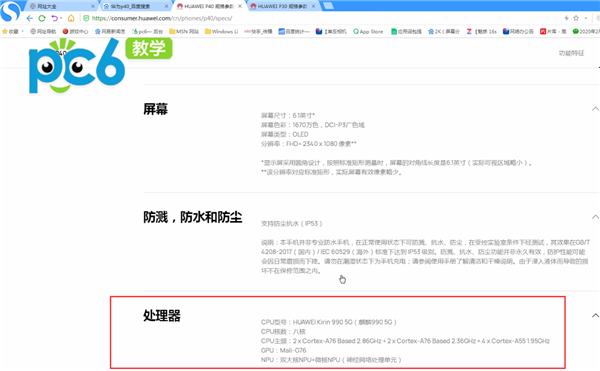Bookmark page with the star icon
The width and height of the screenshot is (600, 371).
pyautogui.click(x=576, y=18)
